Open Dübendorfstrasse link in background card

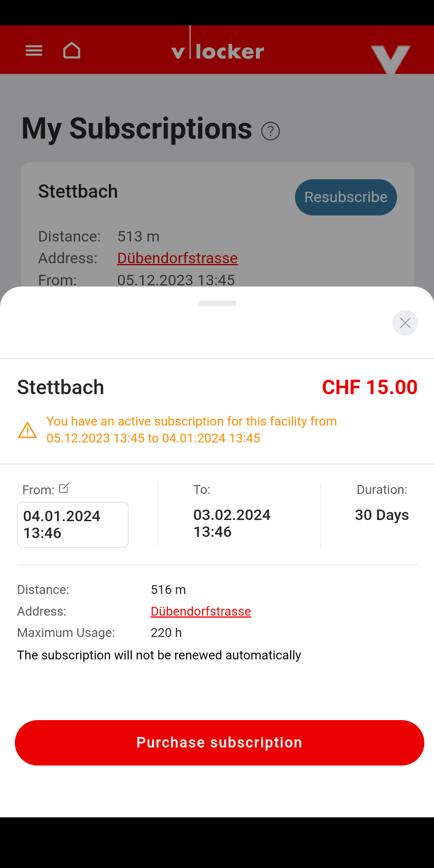pyautogui.click(x=177, y=258)
